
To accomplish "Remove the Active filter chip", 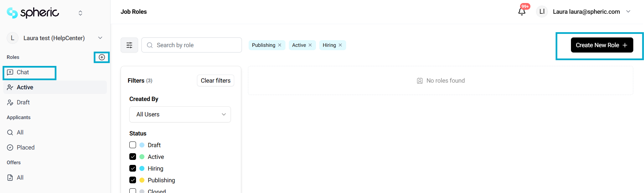I will (x=310, y=45).
